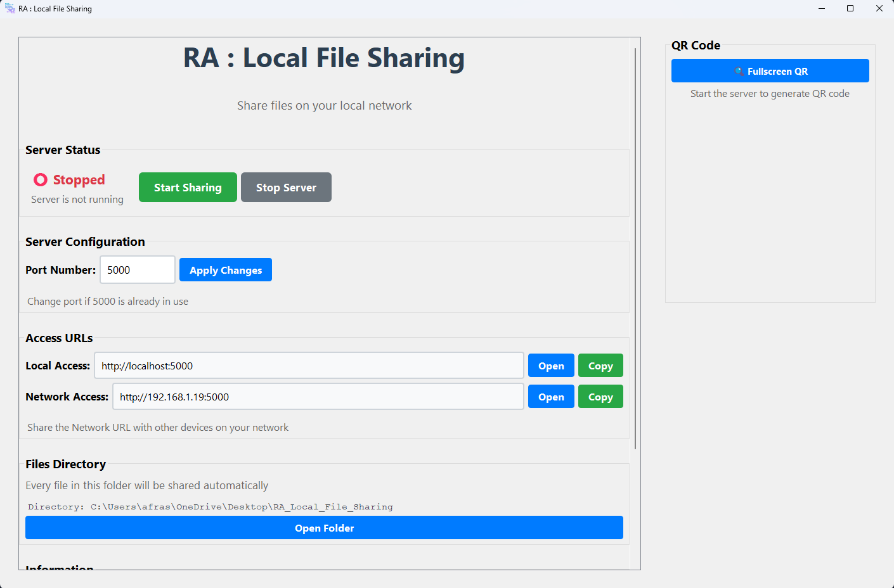Click the magnifier icon on Fullscreen QR button
This screenshot has height=588, width=894.
[738, 70]
